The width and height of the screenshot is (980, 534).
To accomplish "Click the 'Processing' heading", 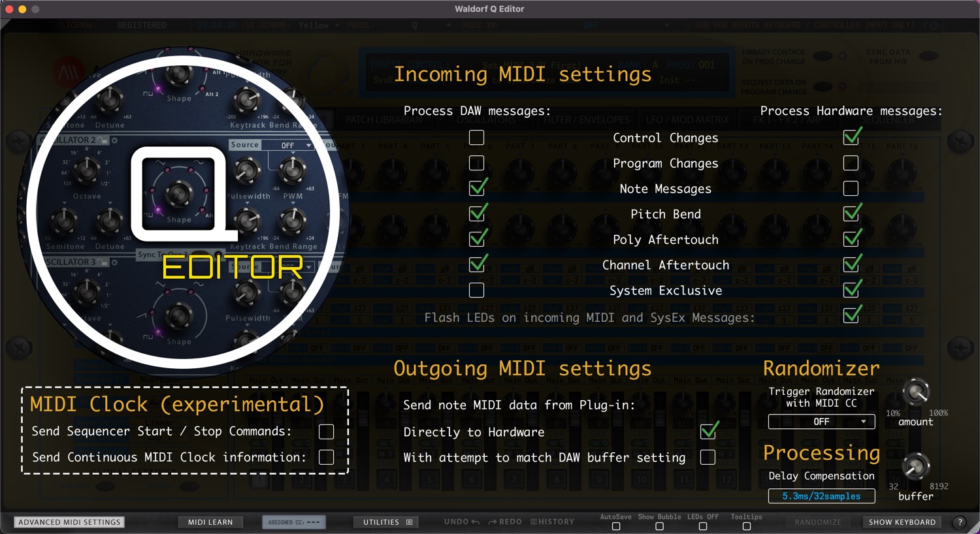I will 821,453.
